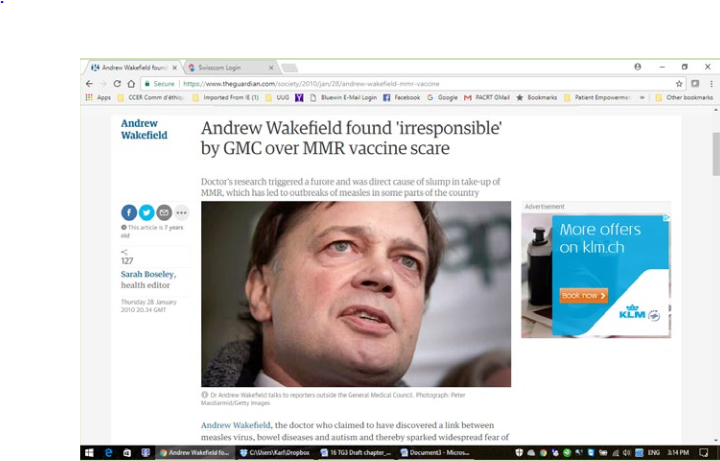Select the Andrew Wakefield browser tab

[134, 67]
